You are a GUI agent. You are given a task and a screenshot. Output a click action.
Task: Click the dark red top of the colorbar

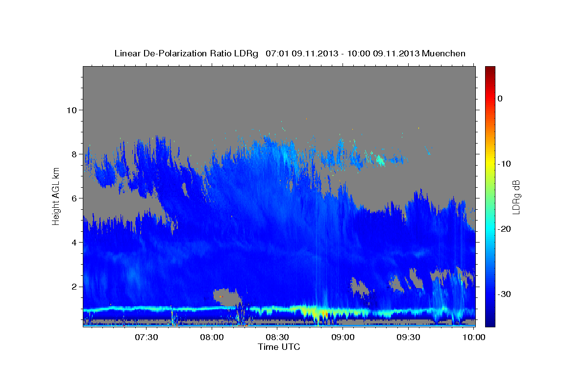pyautogui.click(x=490, y=71)
